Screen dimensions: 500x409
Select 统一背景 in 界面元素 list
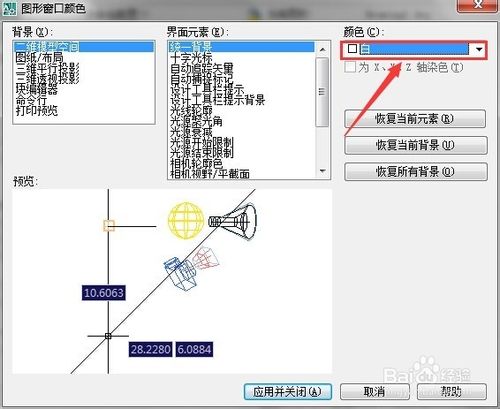[242, 47]
